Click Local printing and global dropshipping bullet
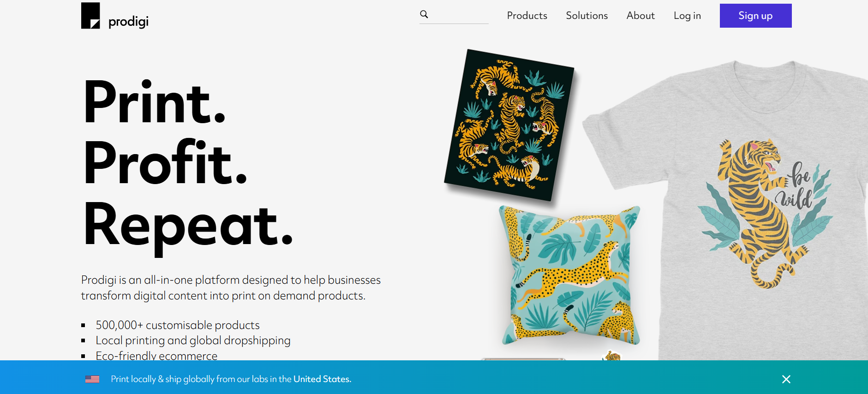 pyautogui.click(x=193, y=340)
